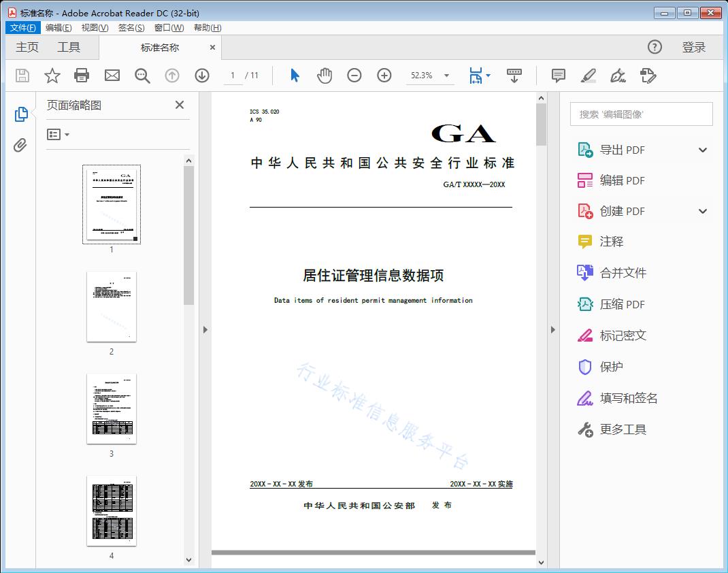Open search with the magnifier icon
This screenshot has width=728, height=573.
pyautogui.click(x=142, y=76)
